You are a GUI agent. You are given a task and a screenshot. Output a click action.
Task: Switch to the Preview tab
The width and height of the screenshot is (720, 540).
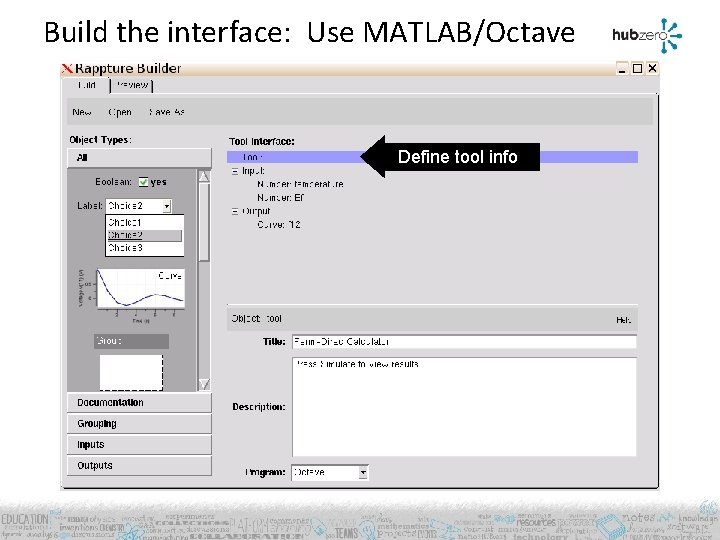132,85
